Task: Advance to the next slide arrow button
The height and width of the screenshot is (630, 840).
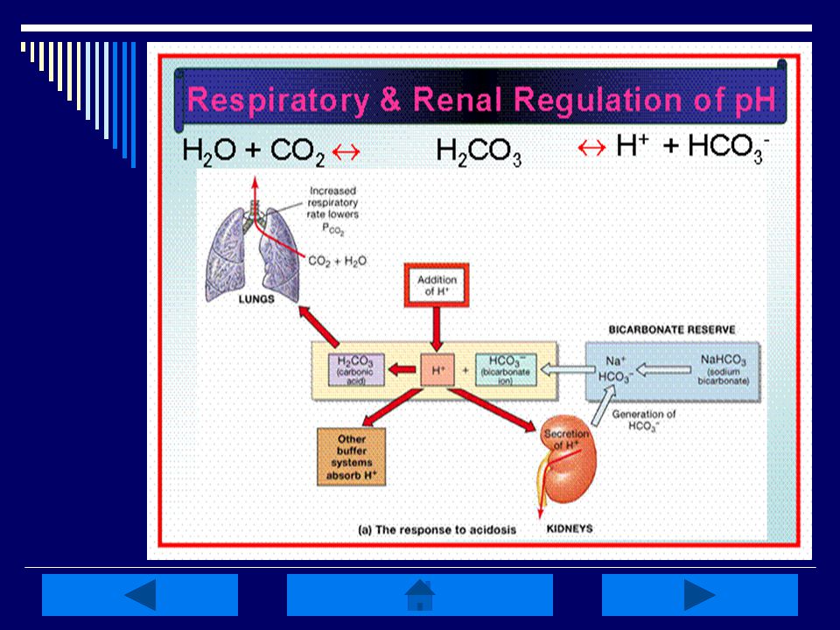Action: click(700, 595)
